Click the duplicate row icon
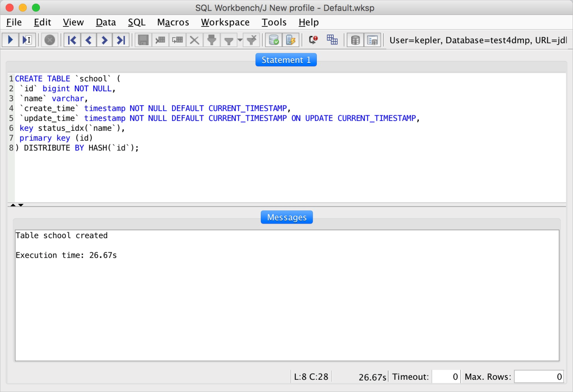The height and width of the screenshot is (392, 573). pos(178,40)
